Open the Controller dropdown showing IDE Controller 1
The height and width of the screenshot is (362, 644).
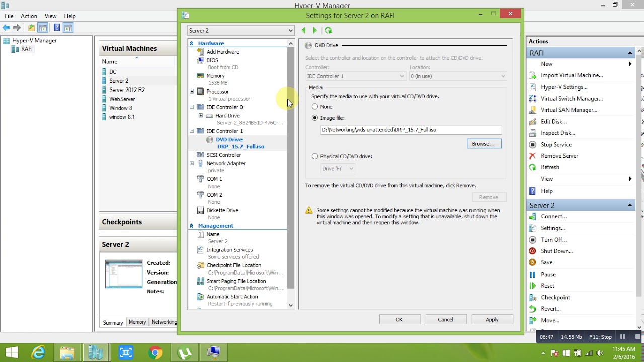tap(355, 76)
